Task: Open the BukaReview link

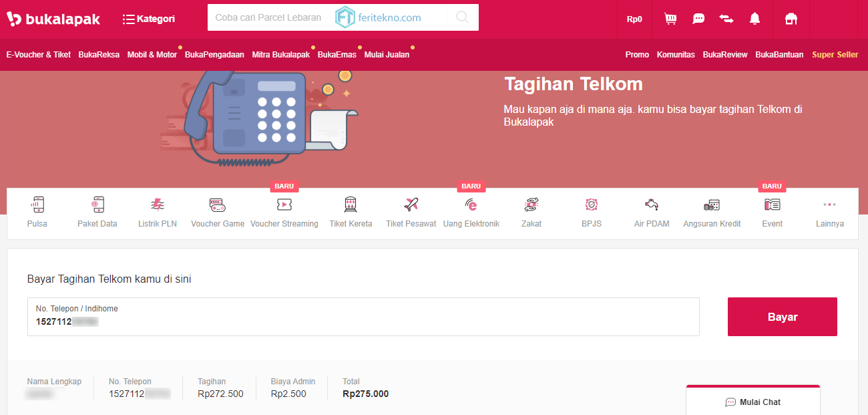Action: pyautogui.click(x=725, y=55)
